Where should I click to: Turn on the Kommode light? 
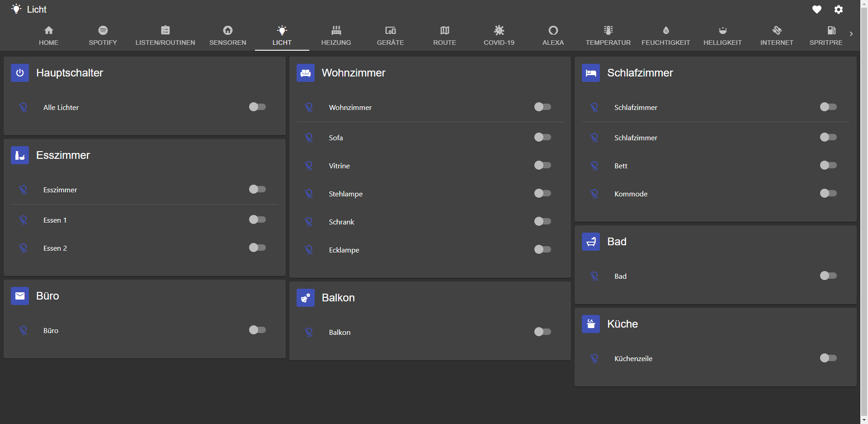[828, 193]
